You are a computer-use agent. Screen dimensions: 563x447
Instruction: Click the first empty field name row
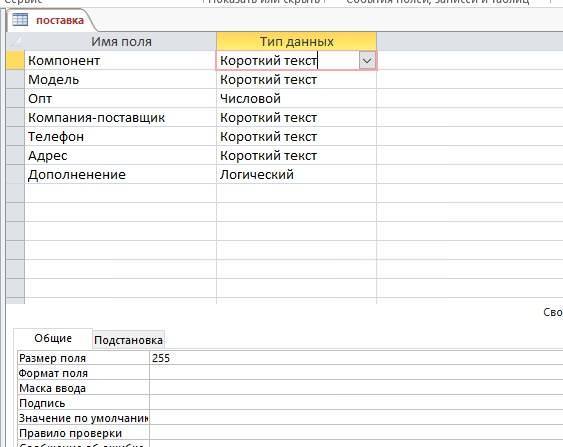click(x=121, y=194)
